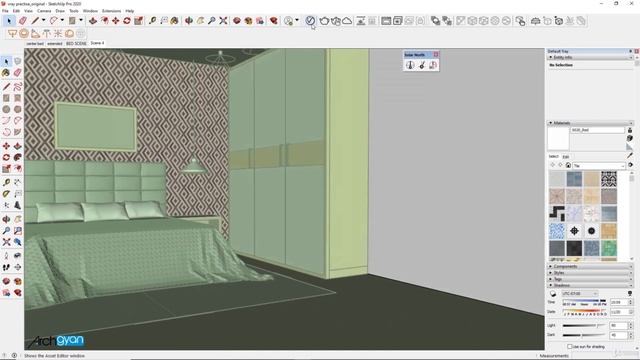Pick the material eyedropper in Materials panel
This screenshot has width=640, height=360.
coord(630,156)
